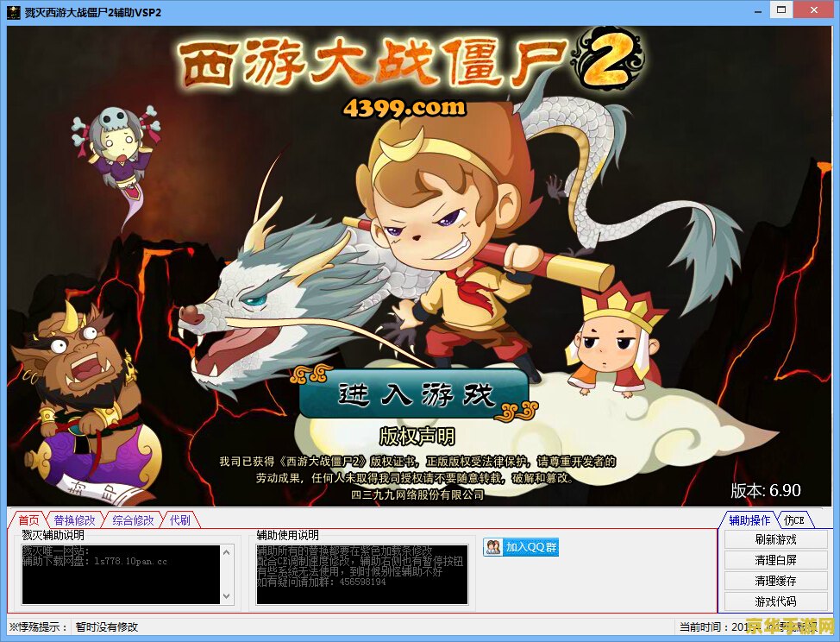The height and width of the screenshot is (642, 840).
Task: Click the 版权声明 heading
Action: point(417,437)
